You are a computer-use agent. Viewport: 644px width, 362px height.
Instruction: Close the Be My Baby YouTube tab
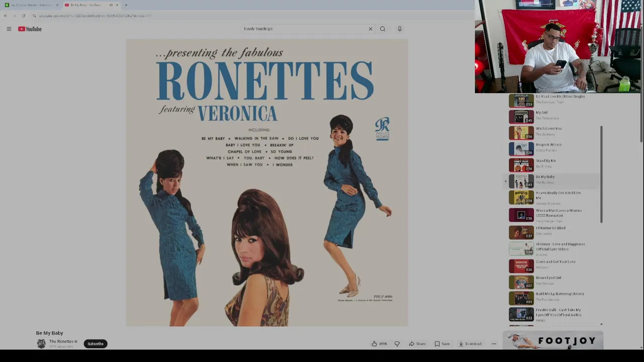[x=117, y=5]
